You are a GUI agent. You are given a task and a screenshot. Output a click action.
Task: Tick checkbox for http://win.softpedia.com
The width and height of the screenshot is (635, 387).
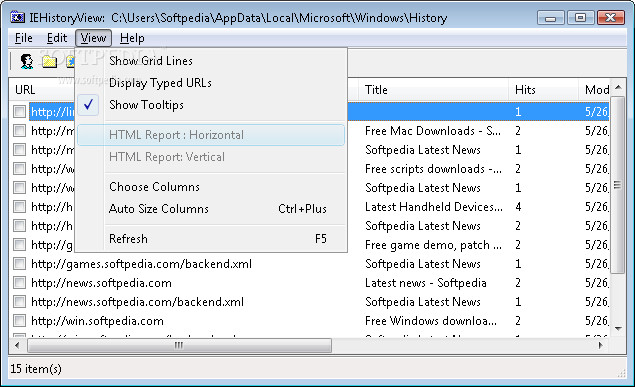pyautogui.click(x=19, y=321)
